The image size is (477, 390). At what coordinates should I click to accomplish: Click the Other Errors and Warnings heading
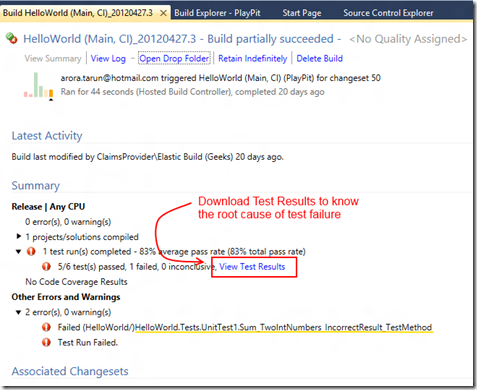click(x=66, y=297)
